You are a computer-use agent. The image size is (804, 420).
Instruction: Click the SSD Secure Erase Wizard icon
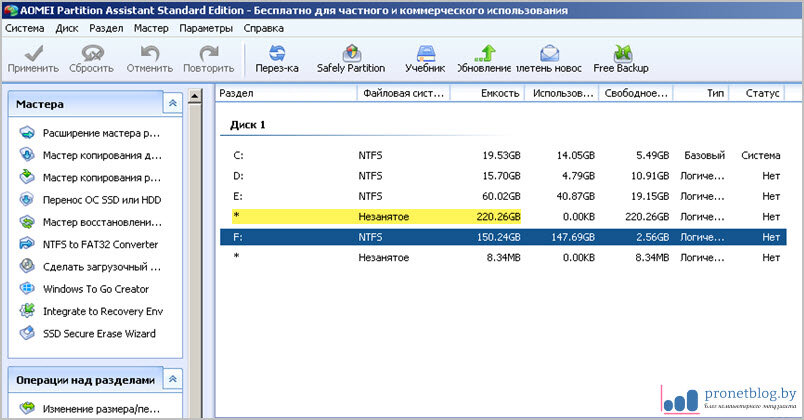[x=27, y=333]
